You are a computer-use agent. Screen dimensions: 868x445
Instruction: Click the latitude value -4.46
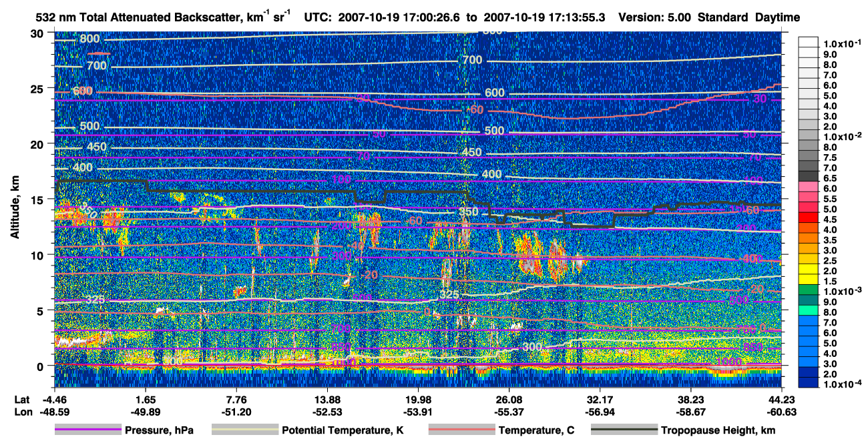54,399
